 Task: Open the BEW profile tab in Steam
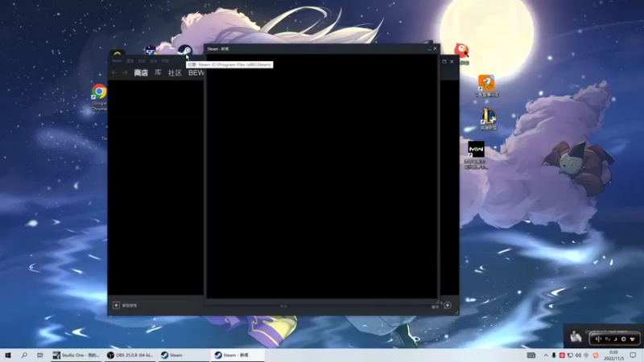(196, 72)
